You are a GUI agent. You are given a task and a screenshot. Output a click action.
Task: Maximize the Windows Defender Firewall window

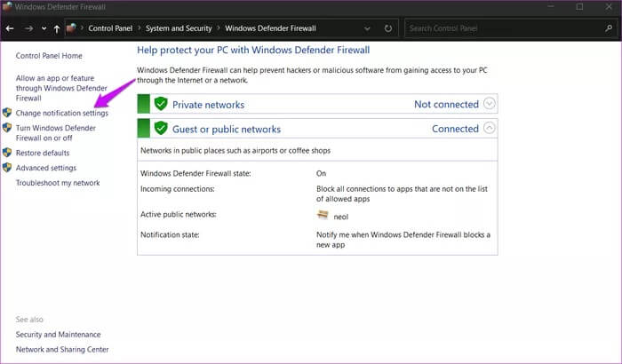579,7
